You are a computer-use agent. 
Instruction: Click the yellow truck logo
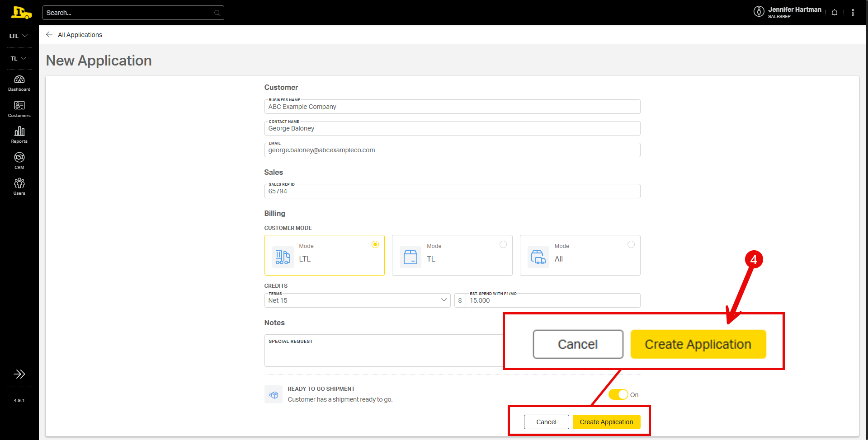[21, 13]
